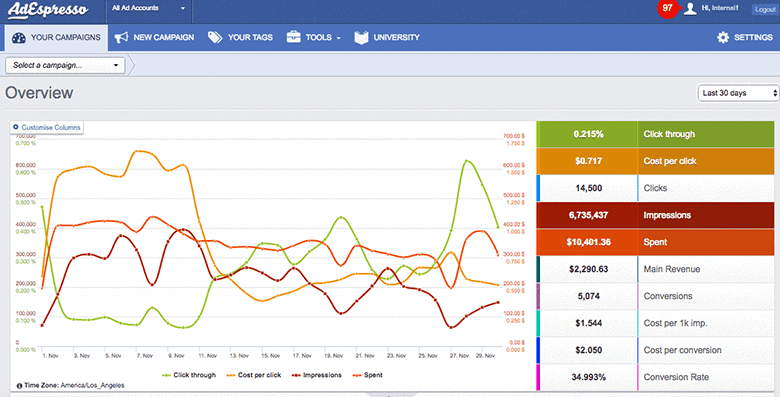Select the Main Revenue metric row
This screenshot has width=780, height=397.
[x=656, y=269]
